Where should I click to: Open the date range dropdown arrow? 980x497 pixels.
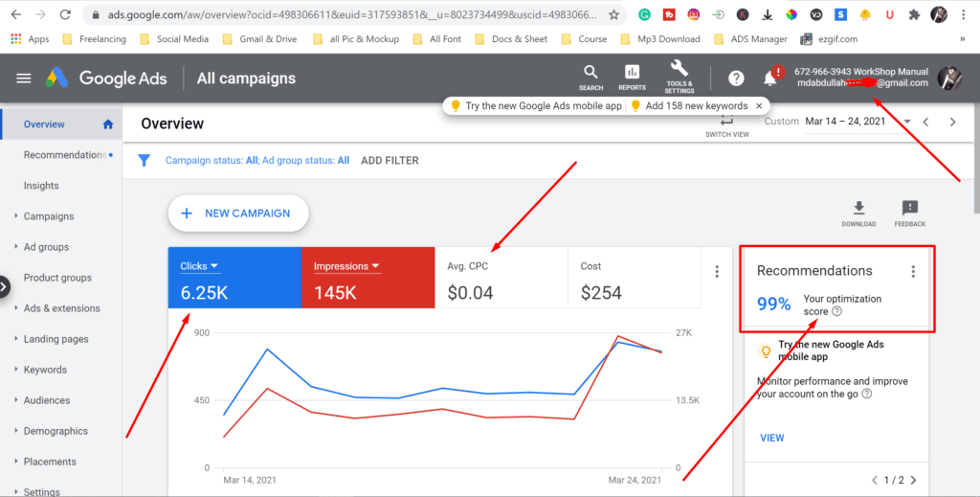click(x=907, y=122)
